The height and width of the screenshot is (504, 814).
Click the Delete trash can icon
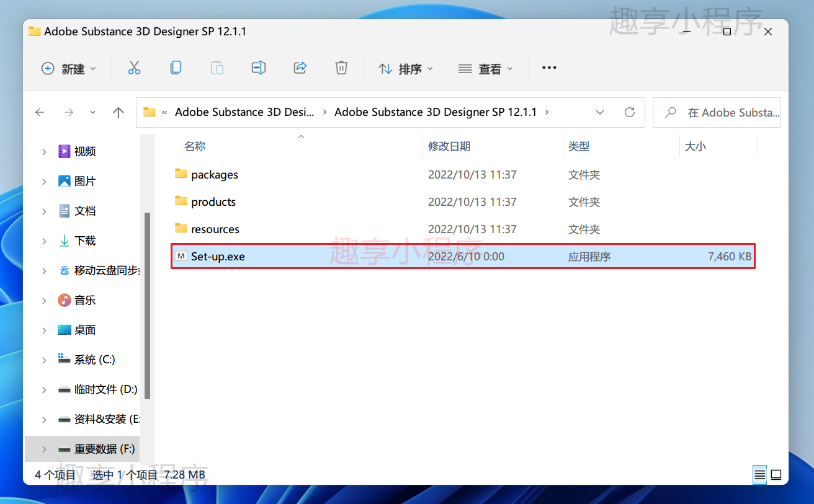pos(341,68)
